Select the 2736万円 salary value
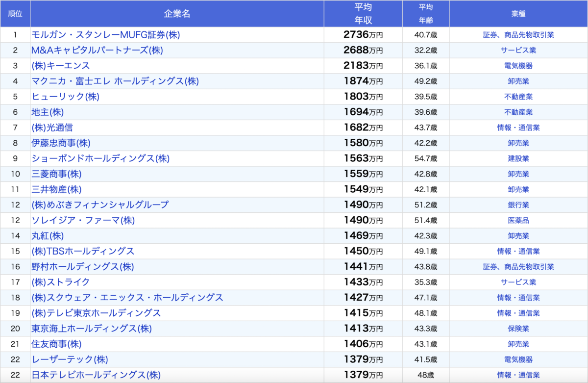 [x=363, y=35]
